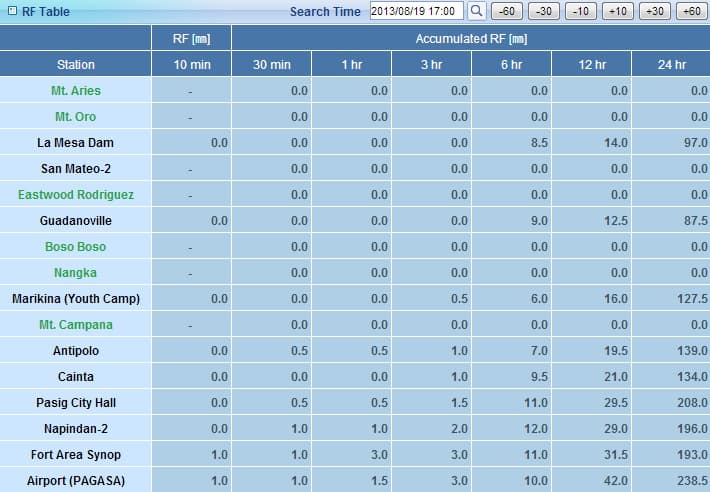Image resolution: width=710 pixels, height=492 pixels.
Task: Open the Mt. Oro station link
Action: 75,117
